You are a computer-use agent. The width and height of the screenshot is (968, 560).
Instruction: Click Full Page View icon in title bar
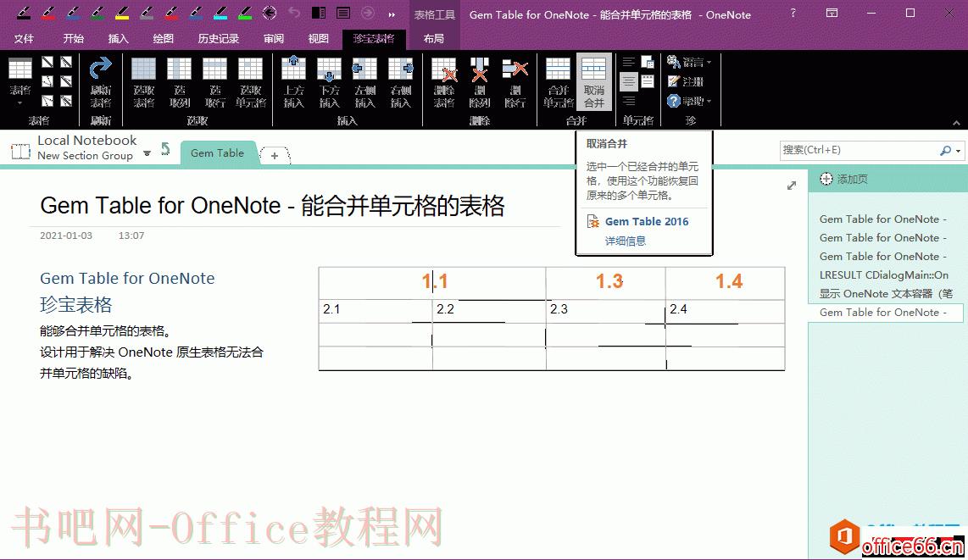[343, 13]
